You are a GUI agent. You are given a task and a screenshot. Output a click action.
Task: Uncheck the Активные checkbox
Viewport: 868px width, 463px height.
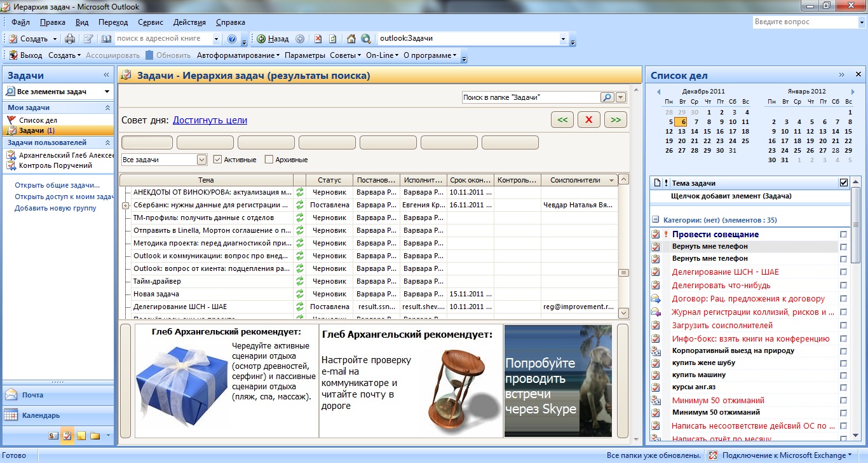point(218,160)
